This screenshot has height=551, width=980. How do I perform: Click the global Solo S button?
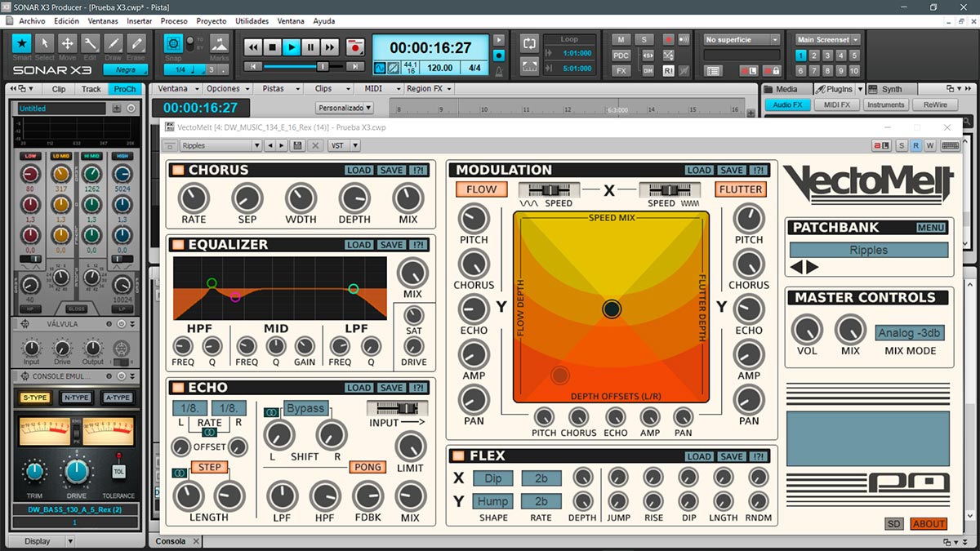tap(644, 39)
